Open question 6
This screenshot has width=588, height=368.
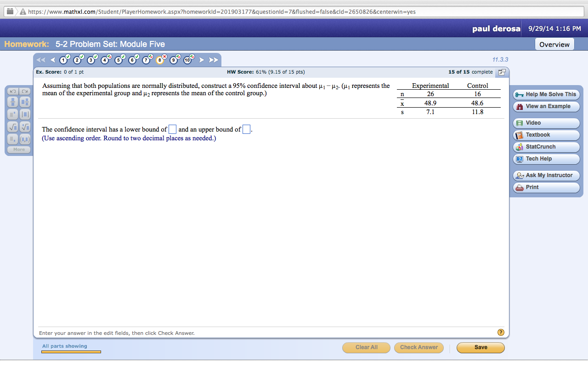click(133, 60)
